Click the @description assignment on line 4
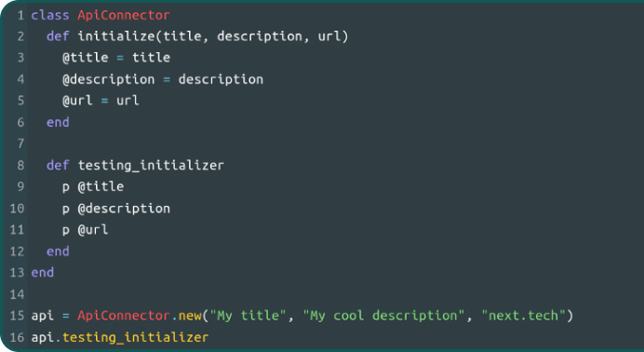The width and height of the screenshot is (644, 352). (163, 79)
